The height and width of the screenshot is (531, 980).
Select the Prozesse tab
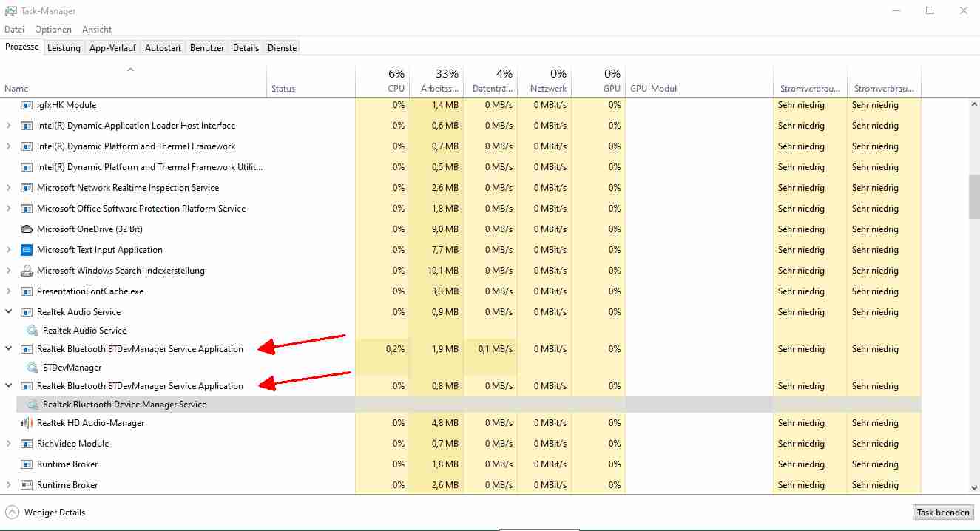click(21, 47)
